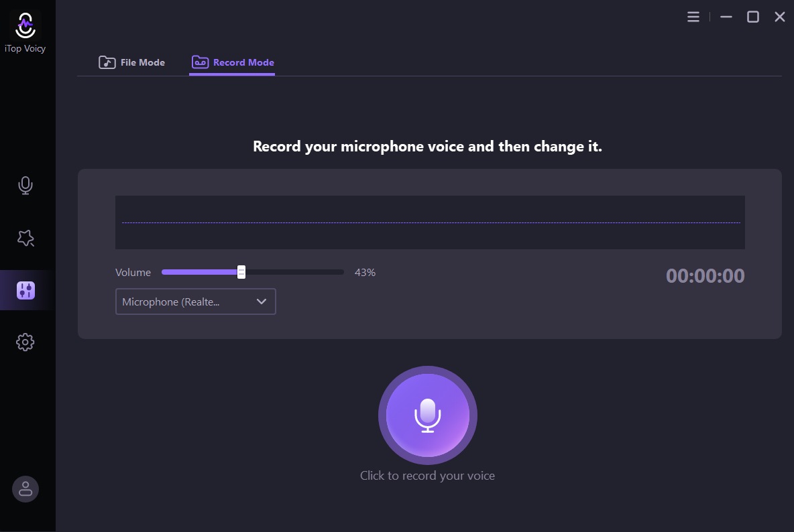
Task: Click the File Mode music note icon
Action: 107,62
